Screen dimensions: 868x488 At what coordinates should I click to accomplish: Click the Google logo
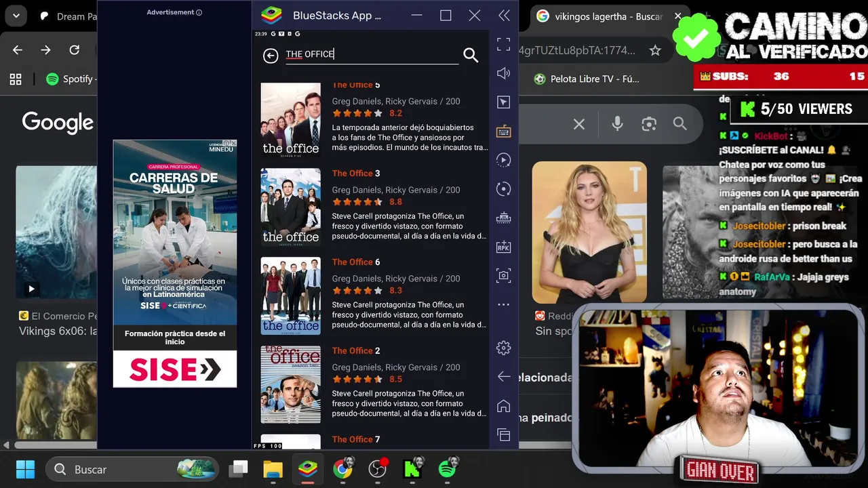[58, 123]
